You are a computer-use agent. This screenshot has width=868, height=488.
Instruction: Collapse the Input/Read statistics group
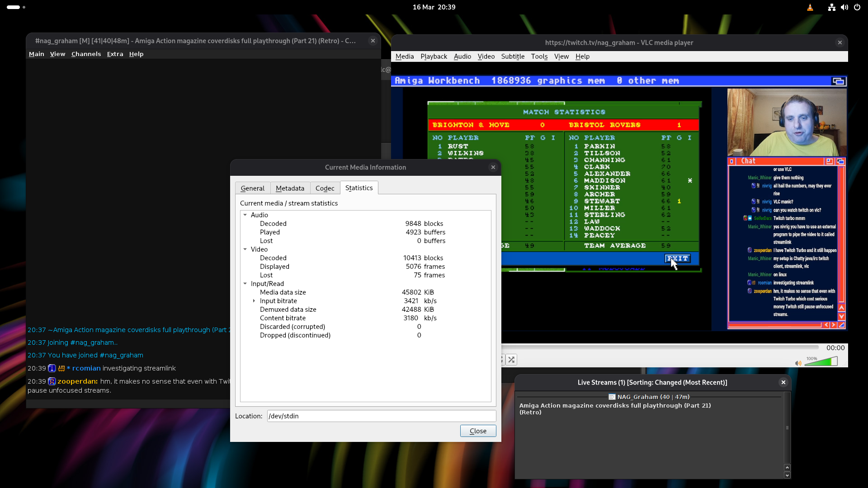[245, 284]
